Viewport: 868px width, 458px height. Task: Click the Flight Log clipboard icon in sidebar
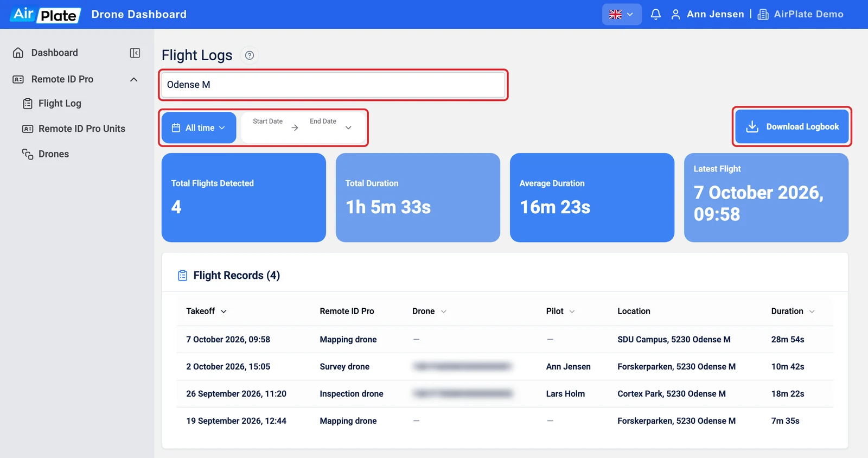pyautogui.click(x=28, y=104)
